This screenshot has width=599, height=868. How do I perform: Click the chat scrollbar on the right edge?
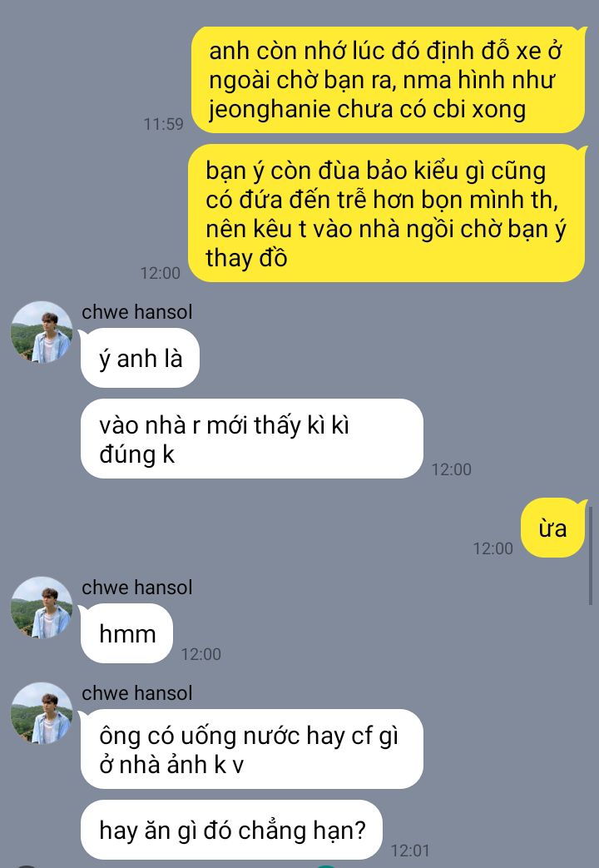[590, 555]
